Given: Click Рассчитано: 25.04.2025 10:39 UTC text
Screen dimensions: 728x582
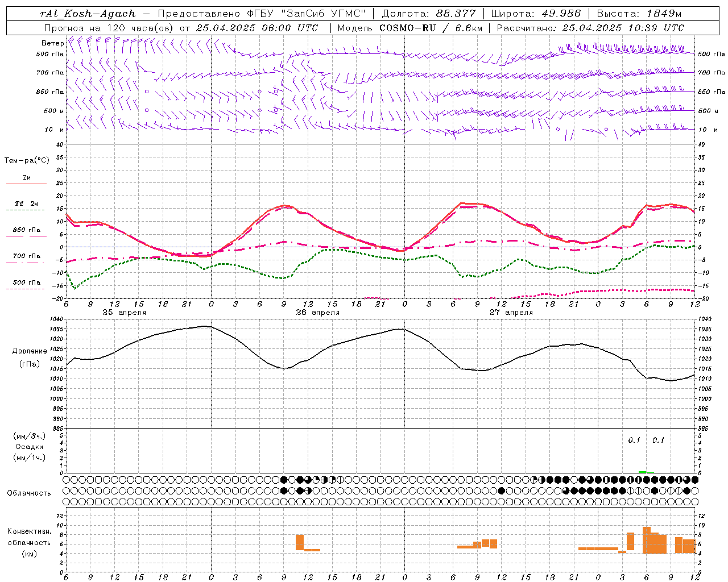Looking at the screenshot, I should pos(590,28).
